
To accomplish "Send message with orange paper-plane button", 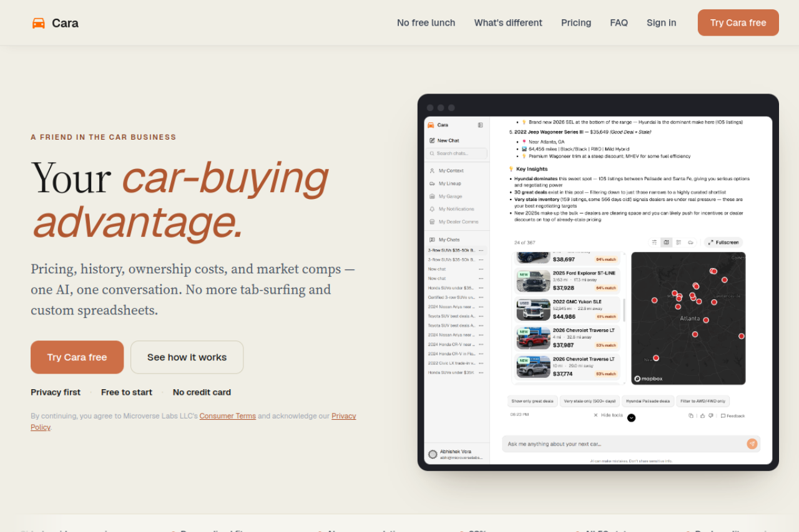I will pos(752,443).
